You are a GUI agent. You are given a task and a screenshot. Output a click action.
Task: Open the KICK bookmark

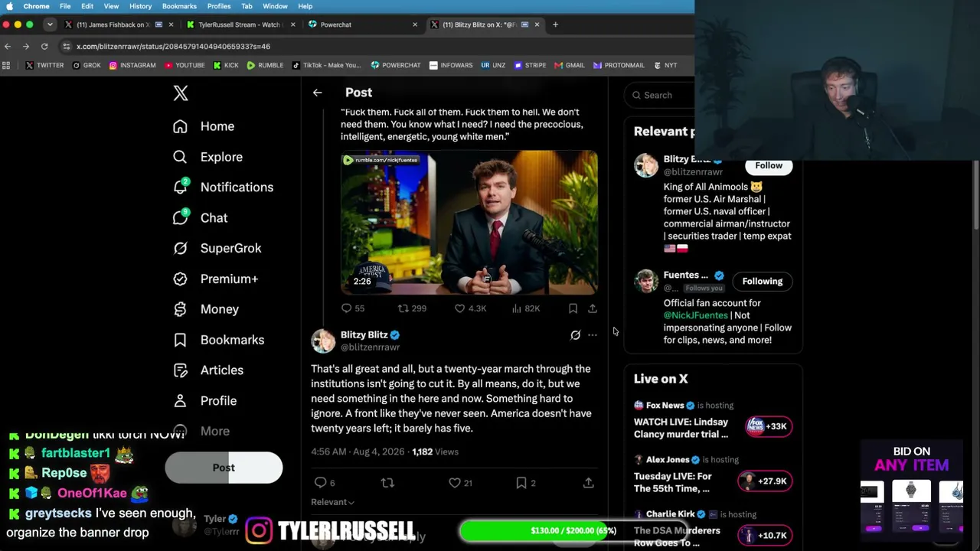[225, 66]
